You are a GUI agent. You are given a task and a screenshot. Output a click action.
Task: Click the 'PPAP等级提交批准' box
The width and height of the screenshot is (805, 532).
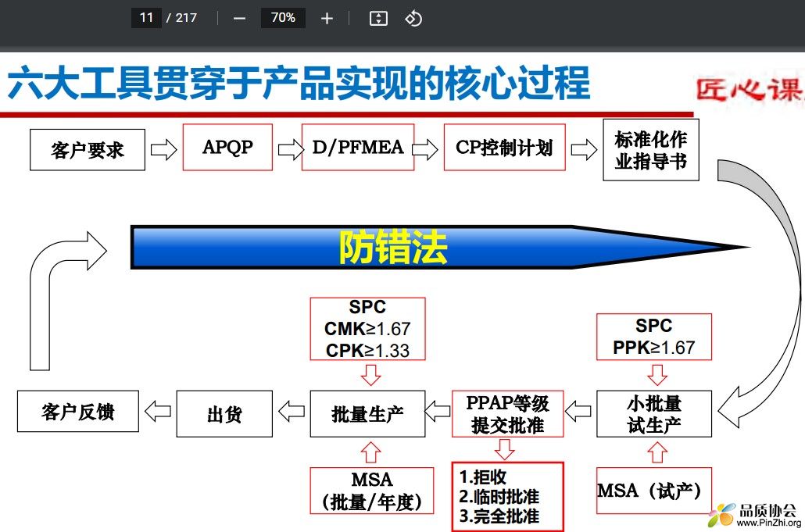[508, 413]
